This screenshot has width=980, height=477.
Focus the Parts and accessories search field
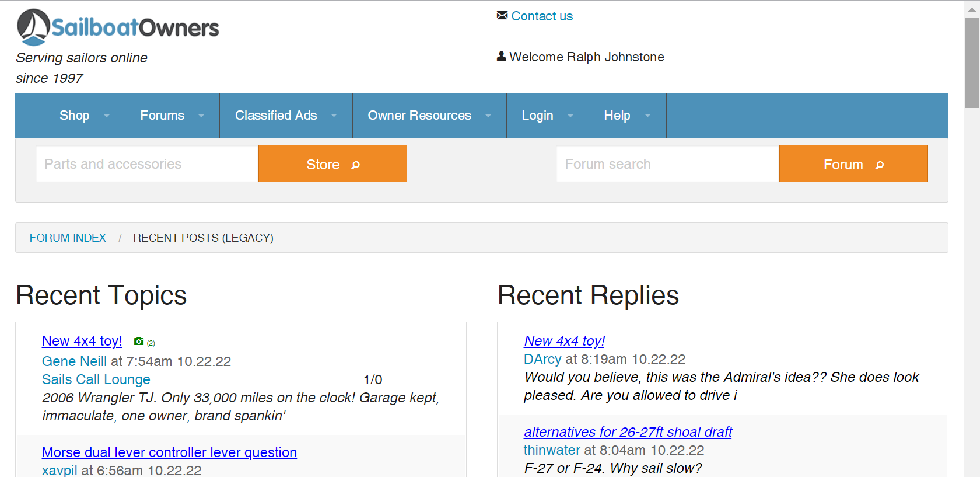coord(147,163)
